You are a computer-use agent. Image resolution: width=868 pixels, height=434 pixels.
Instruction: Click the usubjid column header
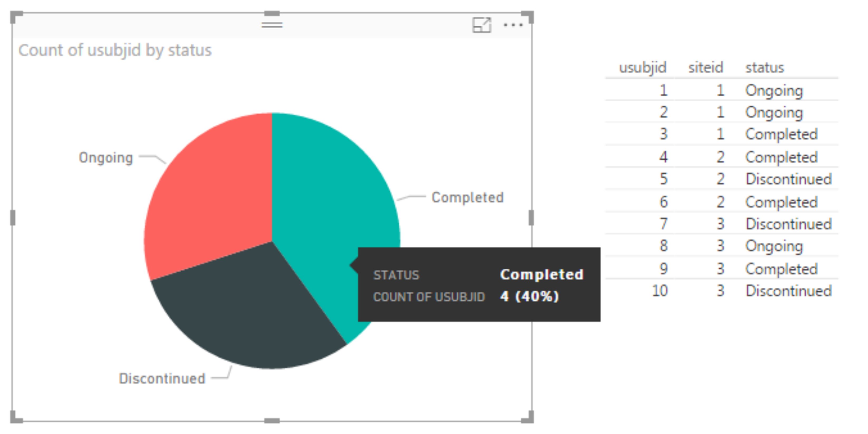click(643, 67)
